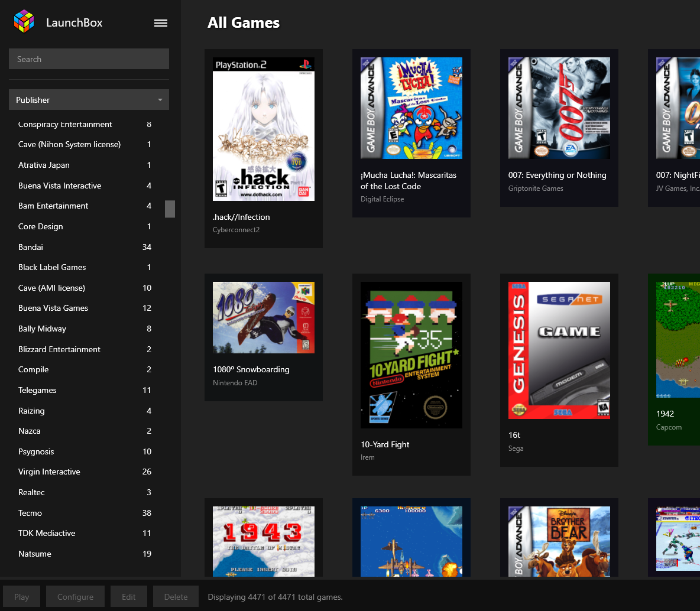Click into the Search field
This screenshot has height=611, width=700.
[x=89, y=59]
